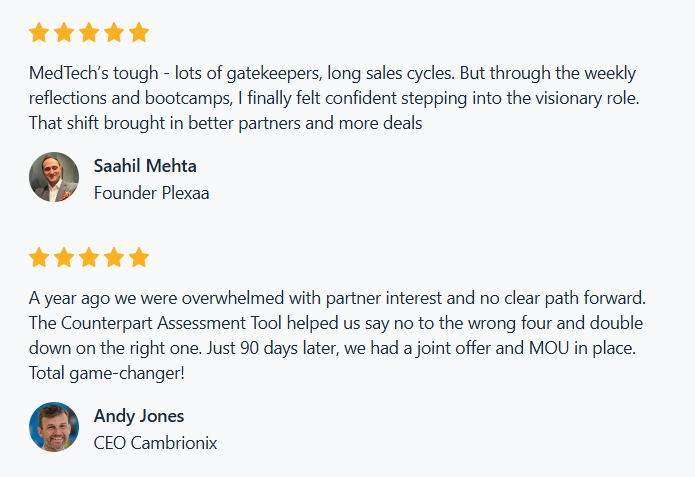Click the fifth star of Andy Jones's review
The height and width of the screenshot is (477, 695).
139,258
